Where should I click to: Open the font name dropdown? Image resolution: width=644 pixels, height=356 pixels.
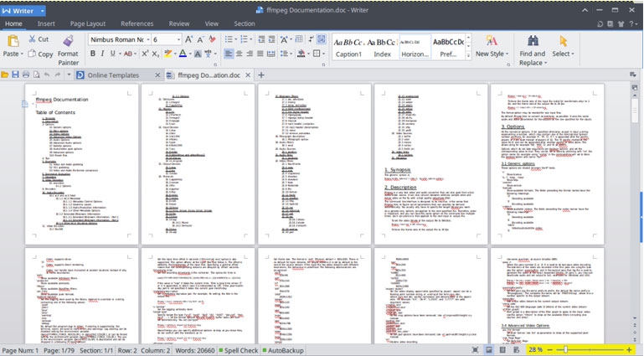coord(147,39)
